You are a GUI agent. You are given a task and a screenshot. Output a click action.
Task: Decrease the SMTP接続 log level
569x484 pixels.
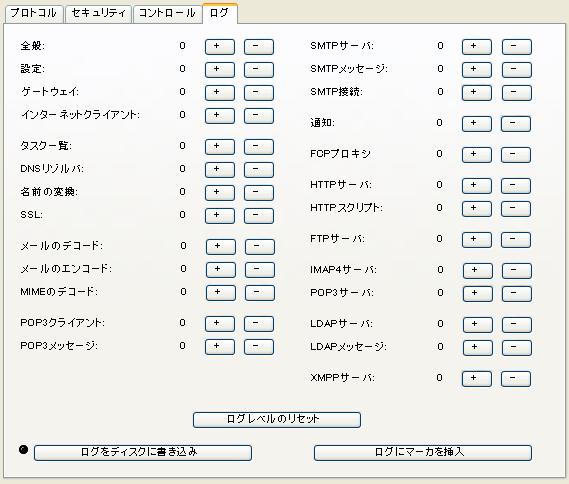(517, 93)
